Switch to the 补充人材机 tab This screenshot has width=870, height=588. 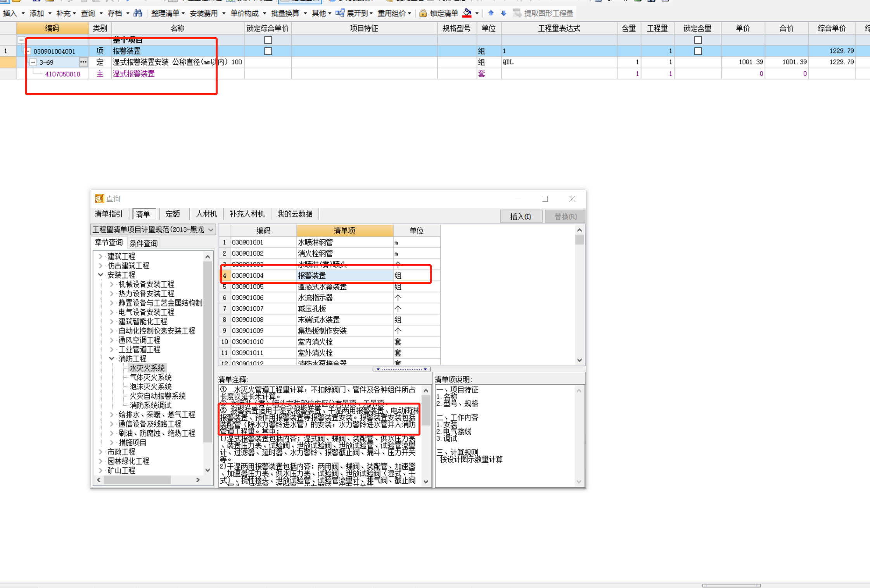pos(247,214)
